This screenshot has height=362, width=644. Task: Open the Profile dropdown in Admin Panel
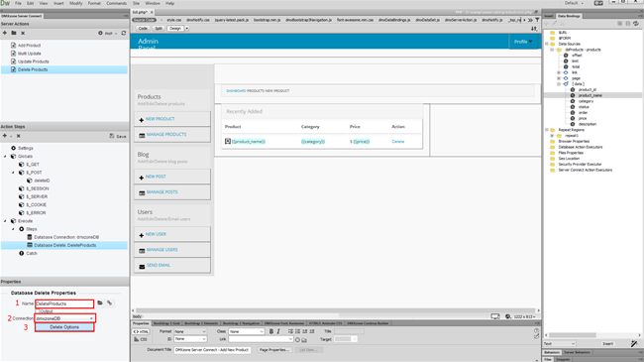click(523, 42)
